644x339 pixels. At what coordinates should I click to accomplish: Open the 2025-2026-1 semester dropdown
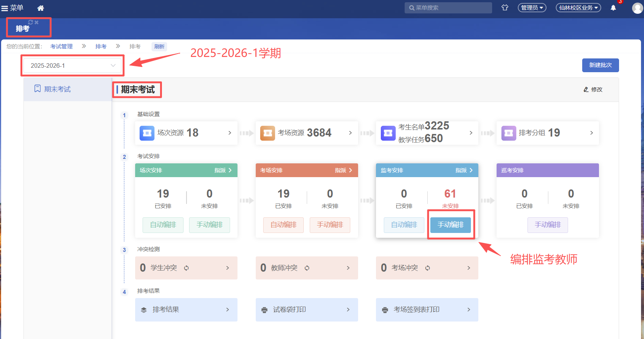(73, 65)
